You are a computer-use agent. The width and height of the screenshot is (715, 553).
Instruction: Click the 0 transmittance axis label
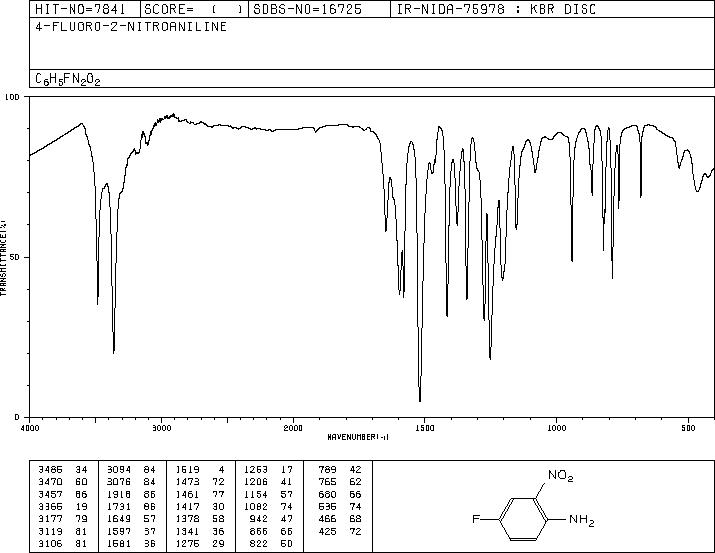coord(17,417)
